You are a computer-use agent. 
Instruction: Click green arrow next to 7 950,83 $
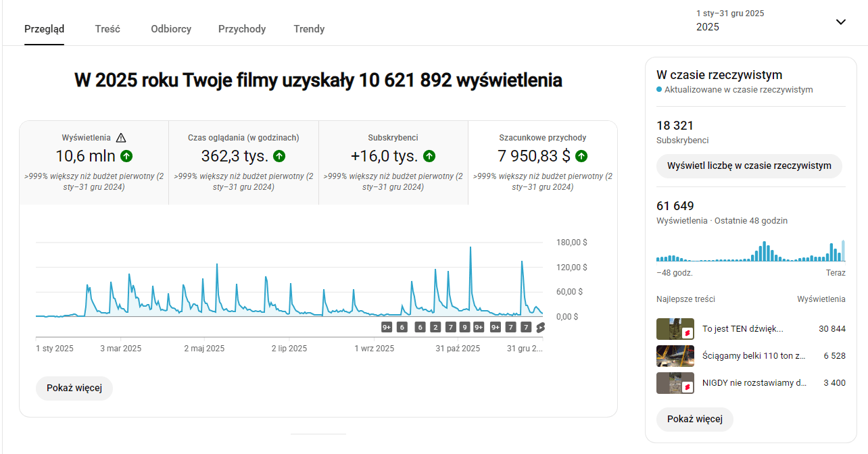tap(581, 156)
